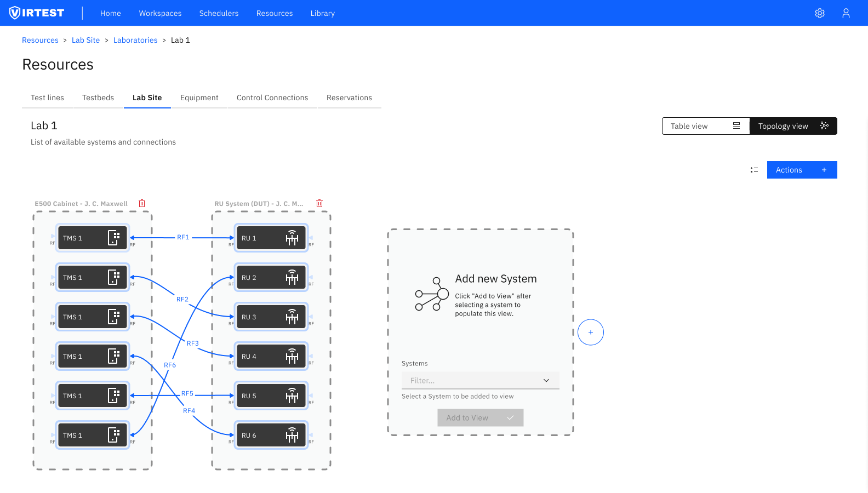
Task: Click the VIRTEST logo
Action: tap(37, 13)
